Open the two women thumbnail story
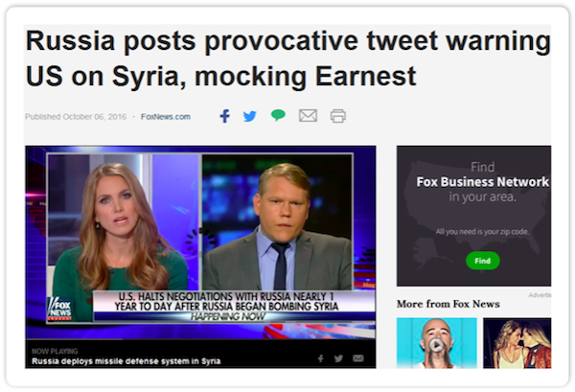Screen dimensions: 575x392 click(x=517, y=343)
